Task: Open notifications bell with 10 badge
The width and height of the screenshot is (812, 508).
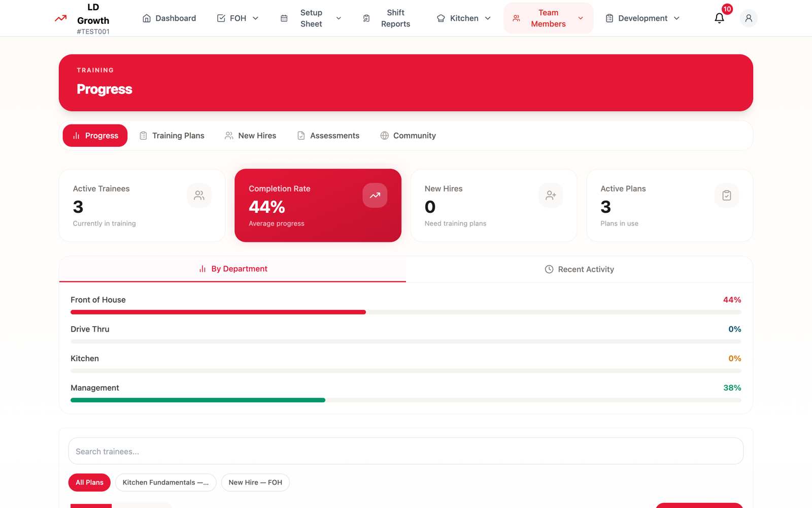Action: click(719, 18)
